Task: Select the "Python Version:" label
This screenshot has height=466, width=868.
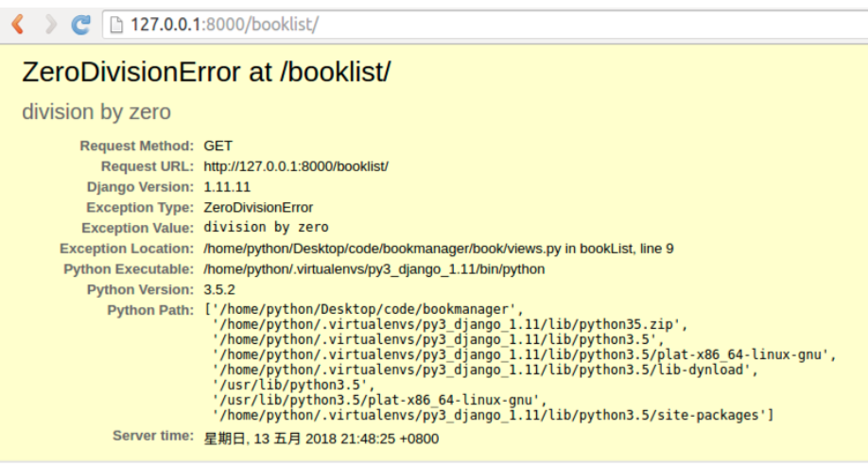Action: tap(141, 289)
